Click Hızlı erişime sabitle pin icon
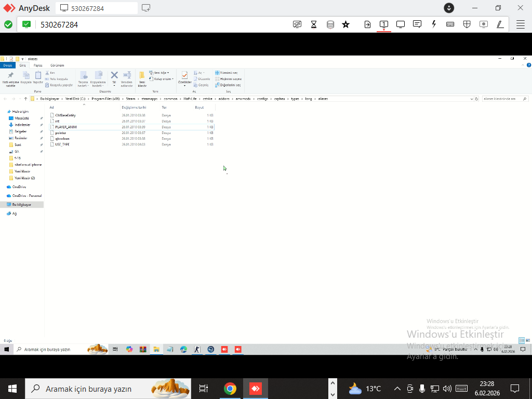The image size is (532, 399). coord(10,79)
